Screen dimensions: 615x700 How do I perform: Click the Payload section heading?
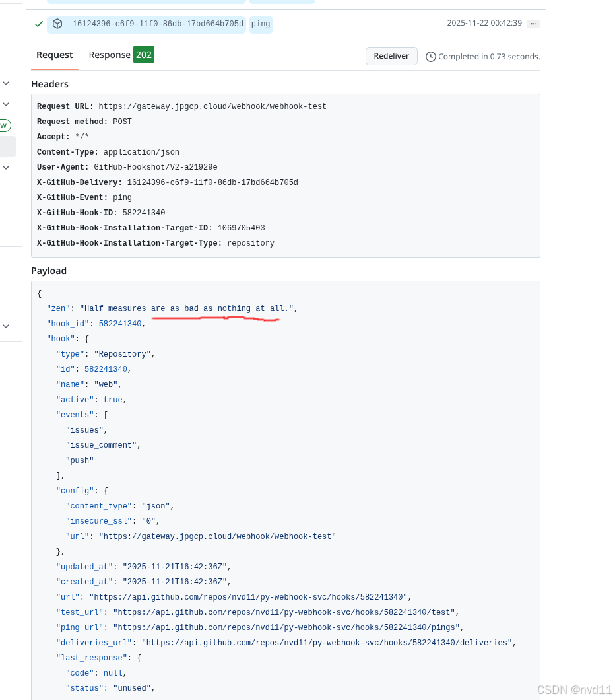(x=49, y=271)
